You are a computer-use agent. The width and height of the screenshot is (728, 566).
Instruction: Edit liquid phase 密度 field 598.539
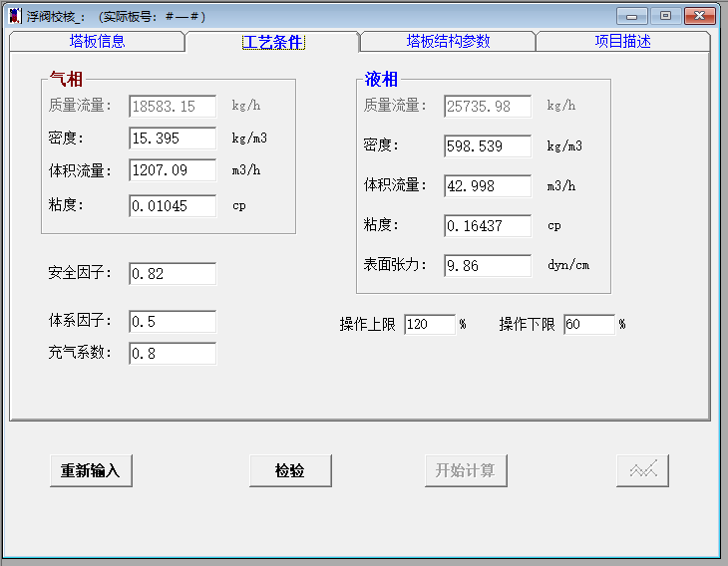click(x=488, y=146)
